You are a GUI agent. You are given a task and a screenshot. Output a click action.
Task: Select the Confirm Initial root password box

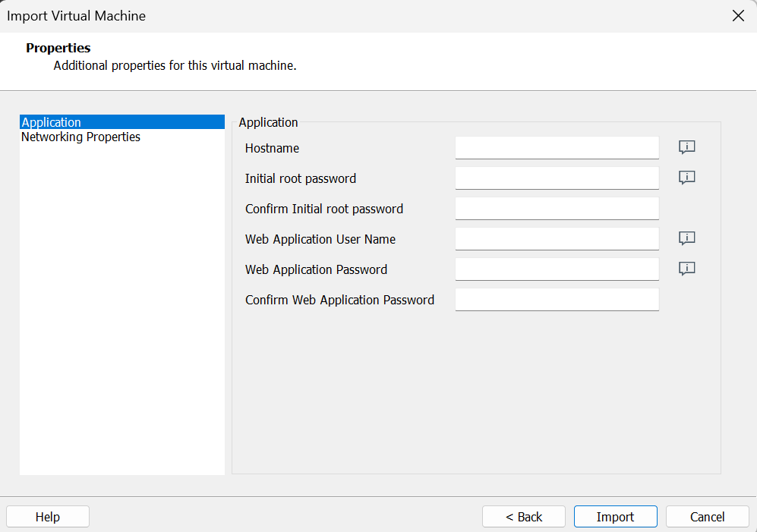(x=557, y=209)
